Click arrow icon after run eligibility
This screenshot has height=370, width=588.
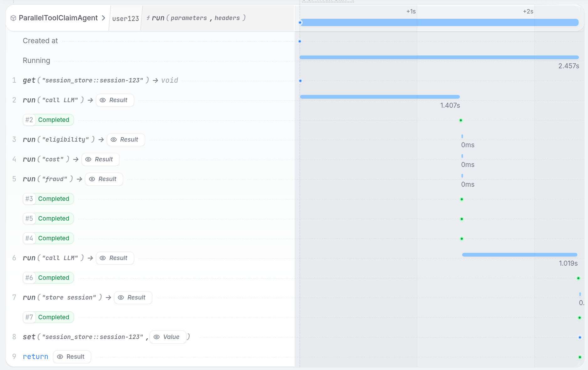click(x=101, y=140)
